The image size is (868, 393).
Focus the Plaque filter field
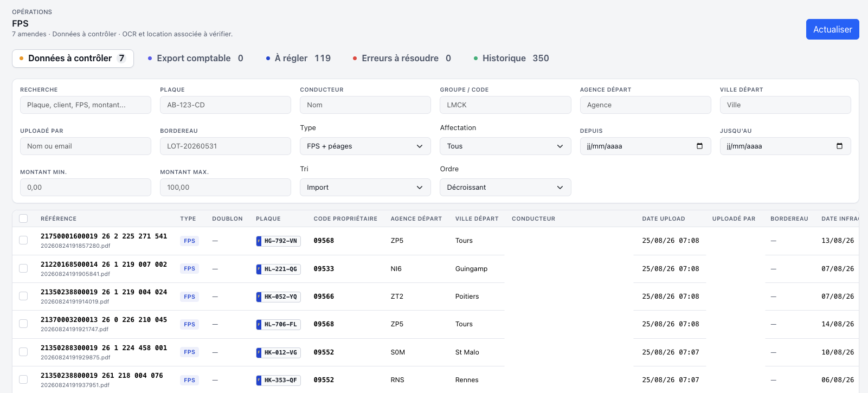[x=226, y=105]
